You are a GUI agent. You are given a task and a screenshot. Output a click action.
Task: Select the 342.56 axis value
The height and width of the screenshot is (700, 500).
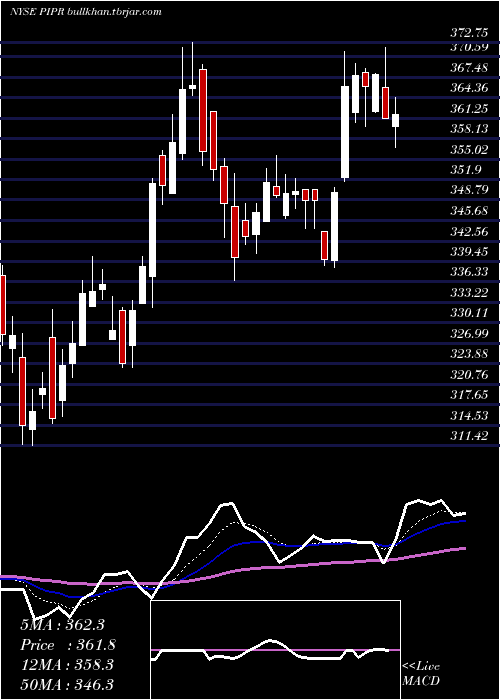pos(469,231)
